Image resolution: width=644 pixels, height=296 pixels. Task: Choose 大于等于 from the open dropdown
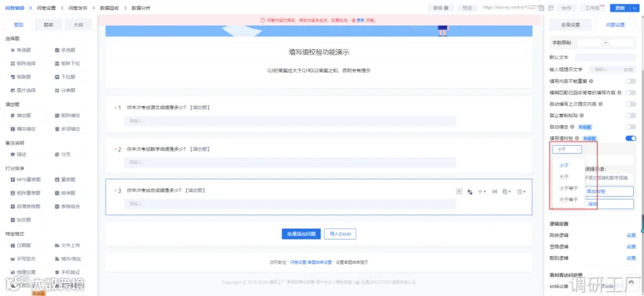coord(568,200)
